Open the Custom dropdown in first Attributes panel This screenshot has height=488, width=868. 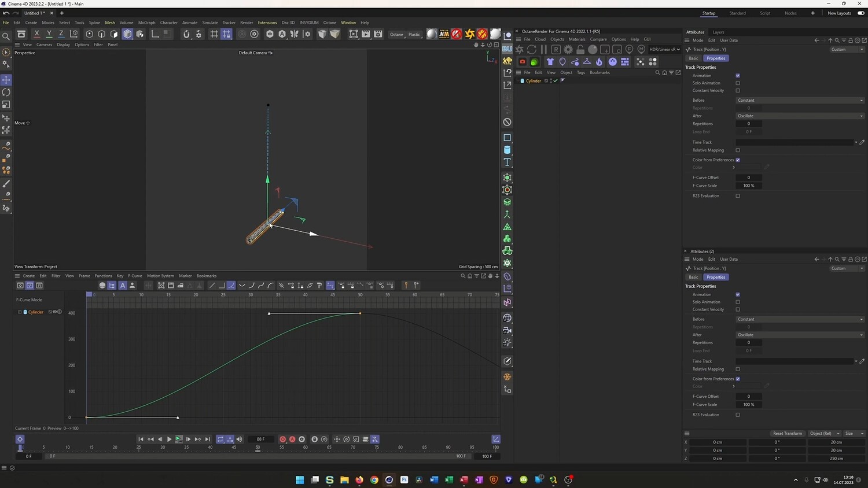[847, 50]
